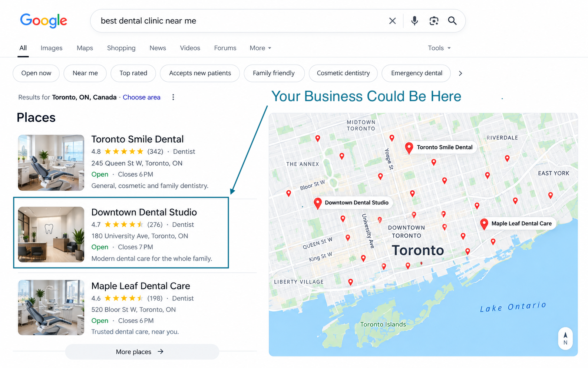The width and height of the screenshot is (588, 368).
Task: Click 'Modern dental care for the whole family.' text
Action: pos(152,259)
